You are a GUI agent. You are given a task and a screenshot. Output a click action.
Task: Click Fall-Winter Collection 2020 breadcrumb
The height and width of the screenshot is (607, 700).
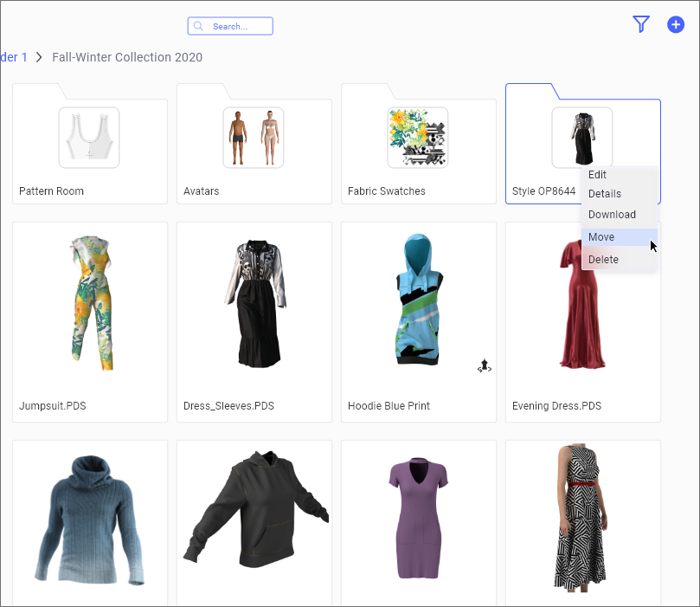(x=127, y=57)
